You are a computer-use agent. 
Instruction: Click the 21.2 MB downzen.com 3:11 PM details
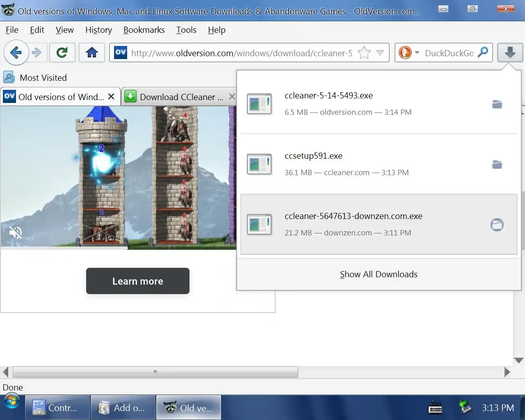(348, 233)
